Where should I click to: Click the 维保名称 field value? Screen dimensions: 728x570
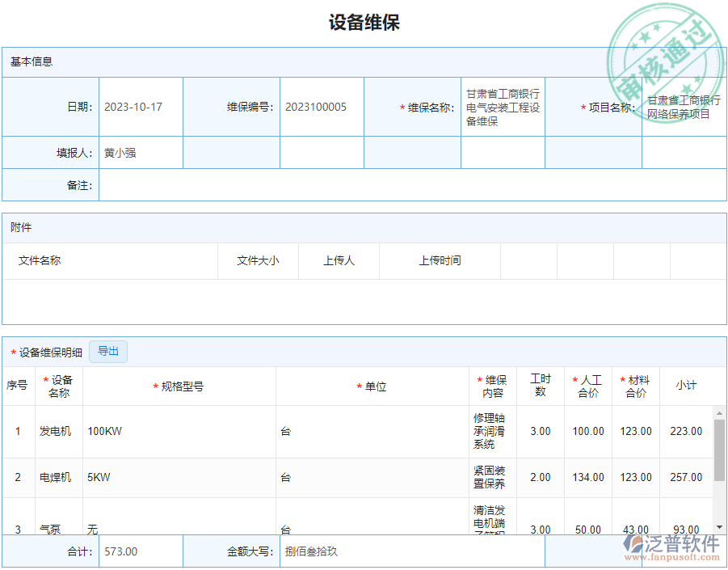click(x=503, y=108)
